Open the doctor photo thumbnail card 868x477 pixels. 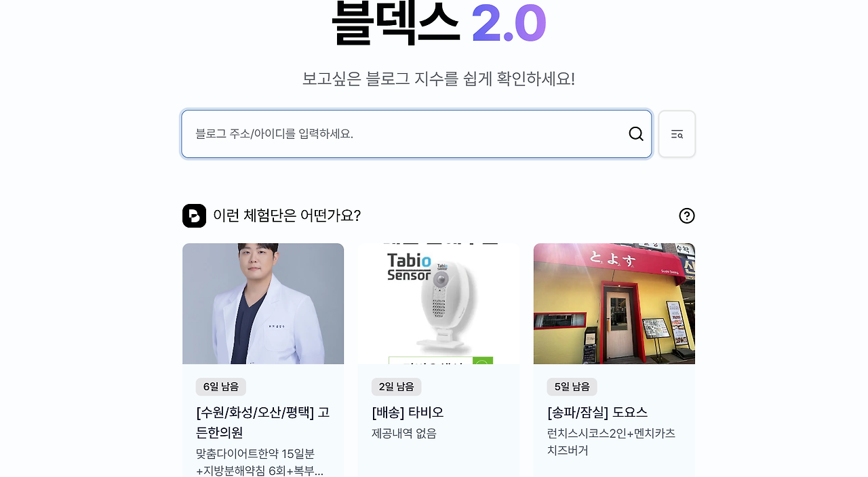pos(263,304)
